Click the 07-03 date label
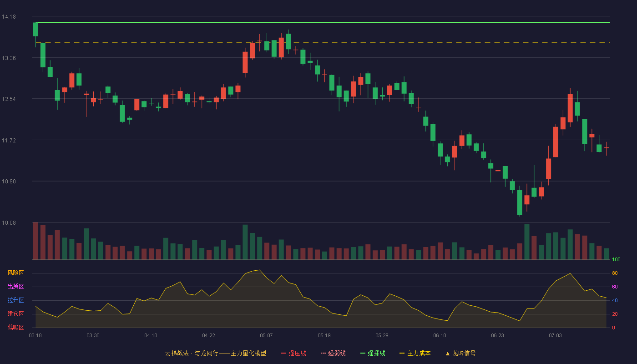 coord(555,335)
